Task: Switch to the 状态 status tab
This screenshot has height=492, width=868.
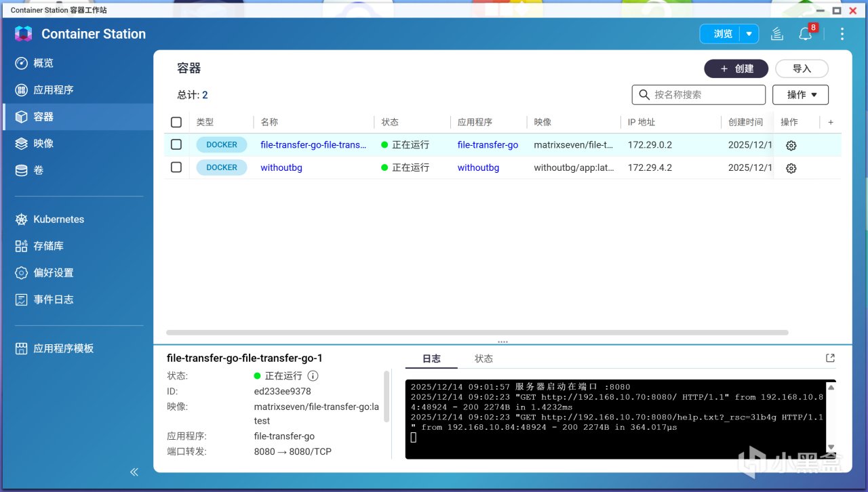Action: (484, 358)
